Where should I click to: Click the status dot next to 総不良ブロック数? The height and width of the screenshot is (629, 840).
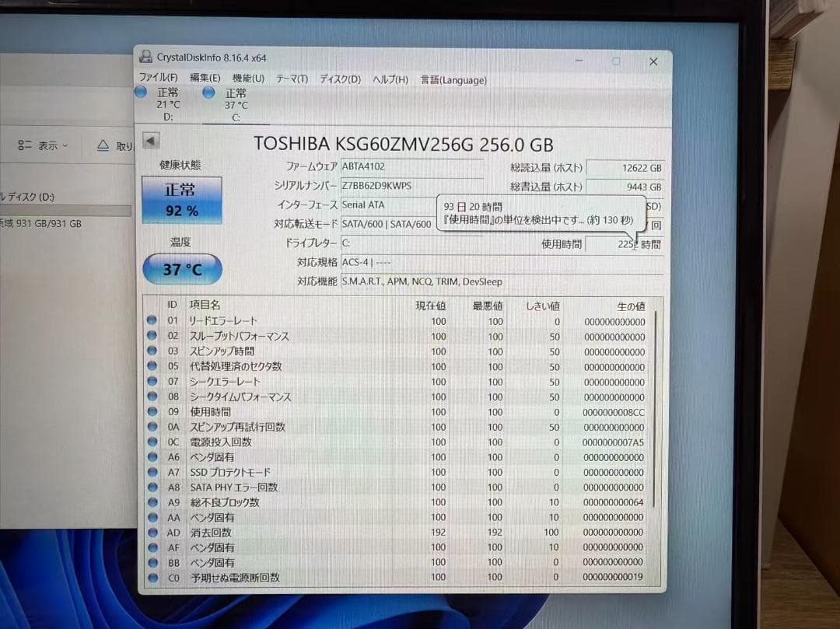coord(152,502)
